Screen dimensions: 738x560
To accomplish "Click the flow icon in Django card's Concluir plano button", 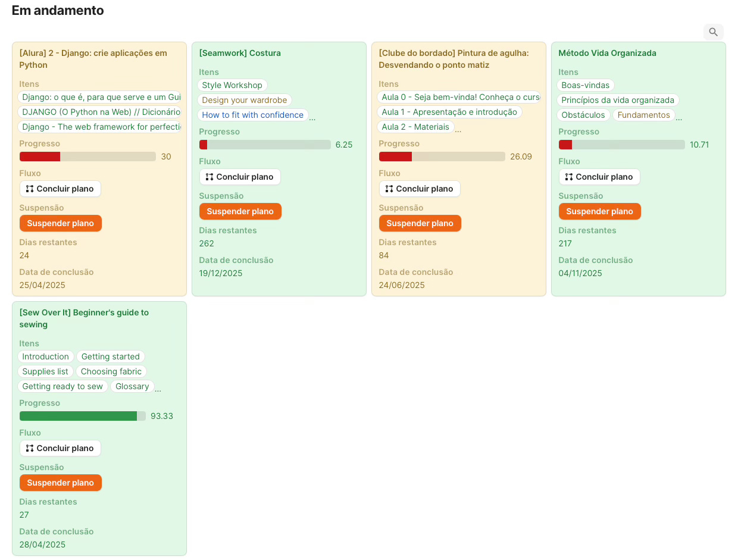I will tap(30, 189).
